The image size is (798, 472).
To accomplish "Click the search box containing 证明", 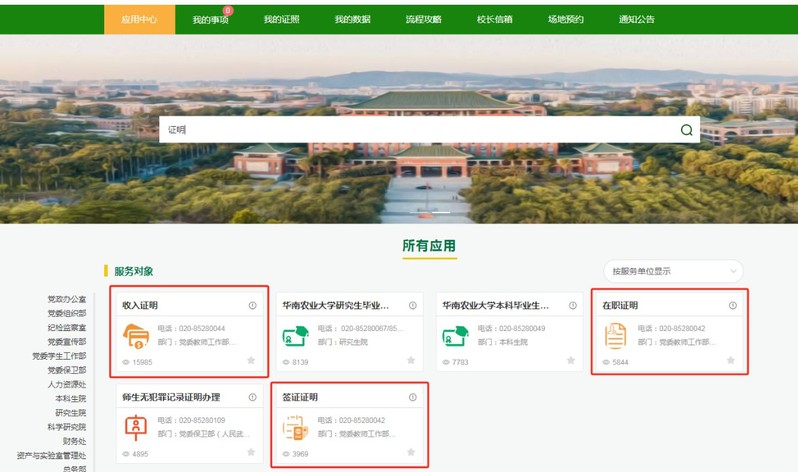I will point(420,130).
